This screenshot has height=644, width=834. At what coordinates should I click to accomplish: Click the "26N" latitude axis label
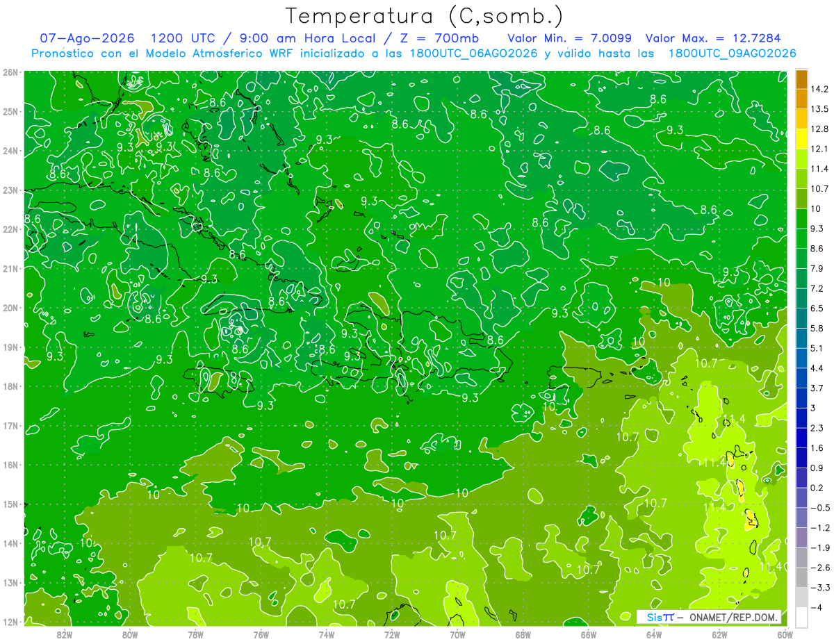pyautogui.click(x=11, y=72)
